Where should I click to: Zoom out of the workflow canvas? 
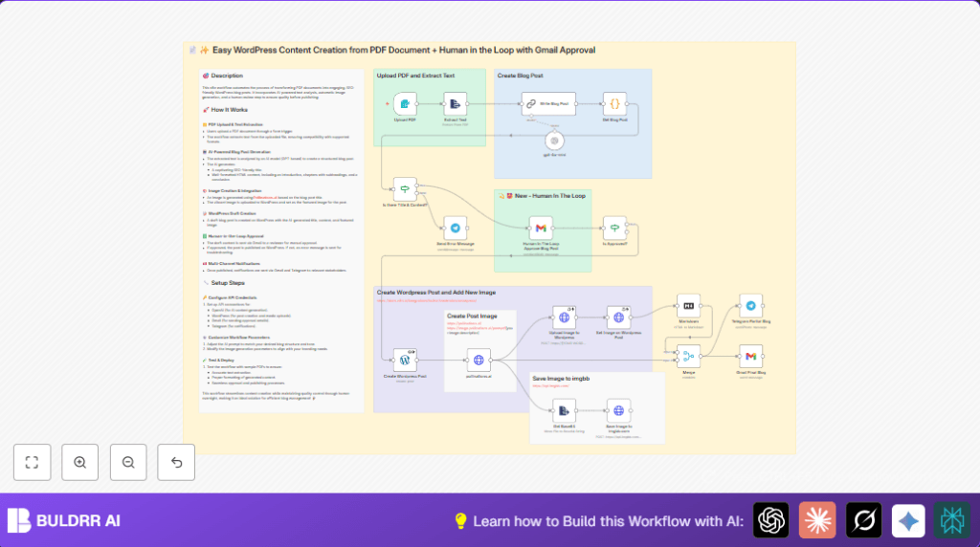128,462
